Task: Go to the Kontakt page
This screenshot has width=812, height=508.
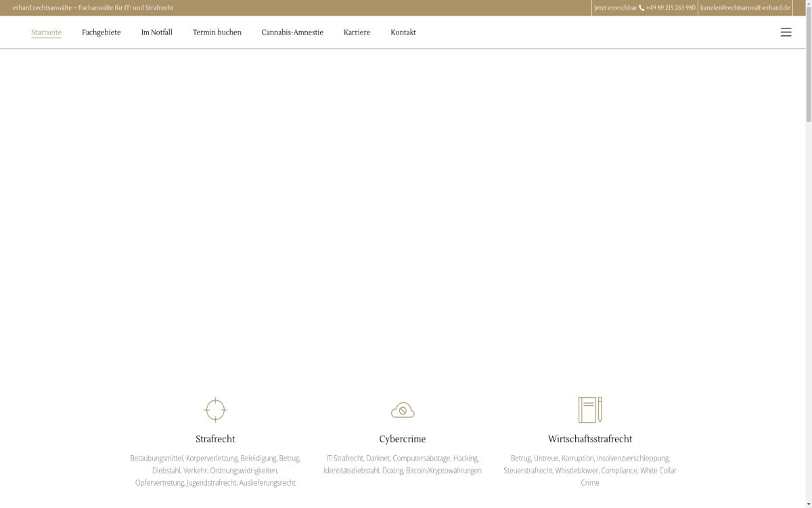Action: [403, 33]
